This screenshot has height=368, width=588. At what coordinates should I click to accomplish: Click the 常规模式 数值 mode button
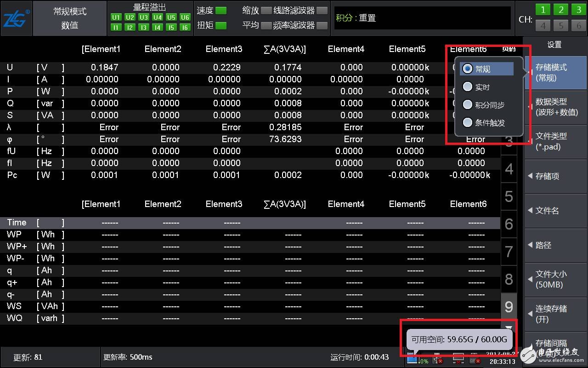pos(70,18)
